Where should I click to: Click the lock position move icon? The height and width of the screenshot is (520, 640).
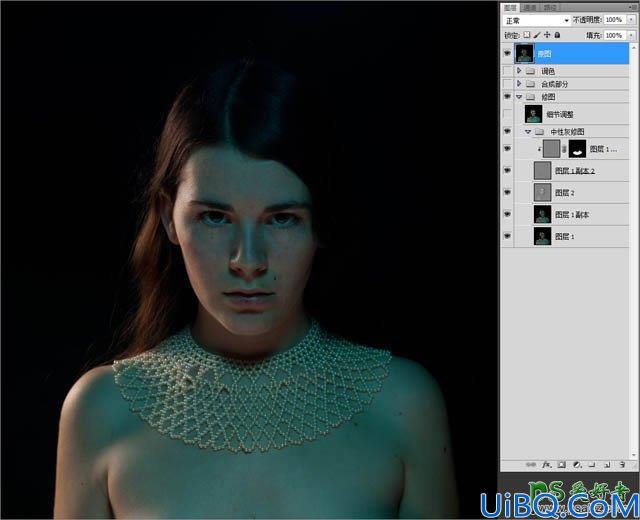(547, 35)
